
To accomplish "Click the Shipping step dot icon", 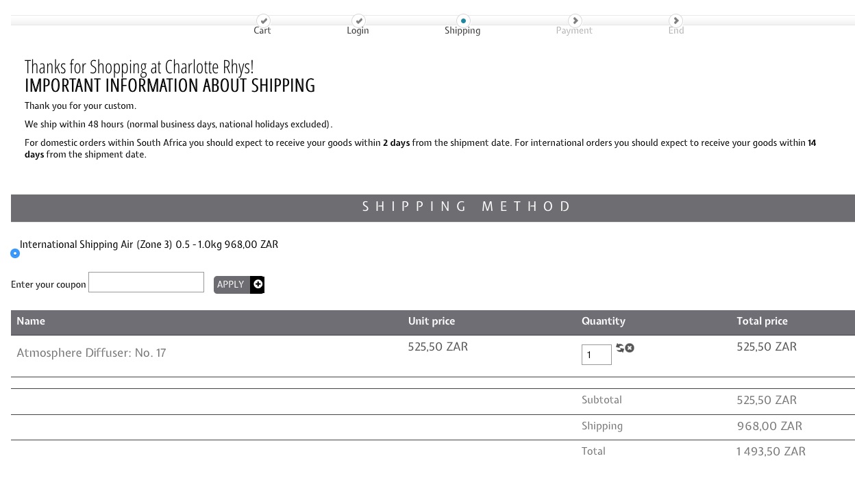I will [x=463, y=21].
